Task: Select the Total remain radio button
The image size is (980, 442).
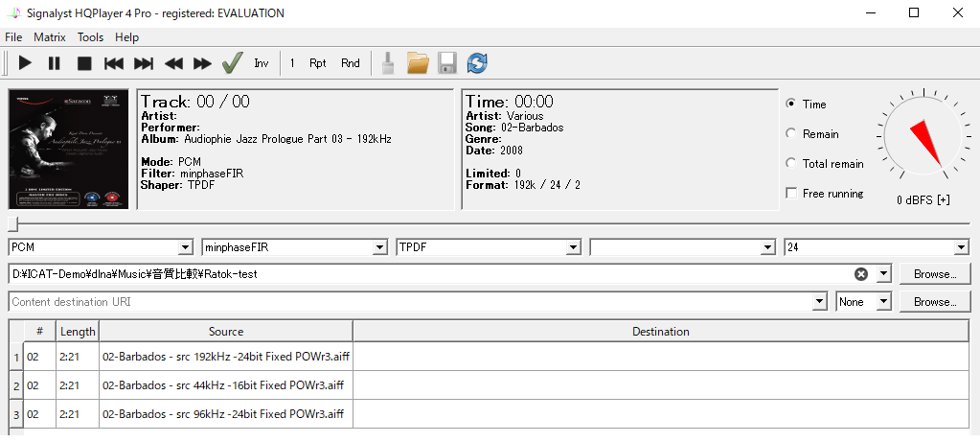Action: click(791, 164)
